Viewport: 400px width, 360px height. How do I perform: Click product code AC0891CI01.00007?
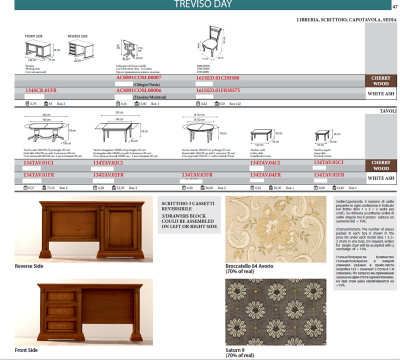click(139, 78)
